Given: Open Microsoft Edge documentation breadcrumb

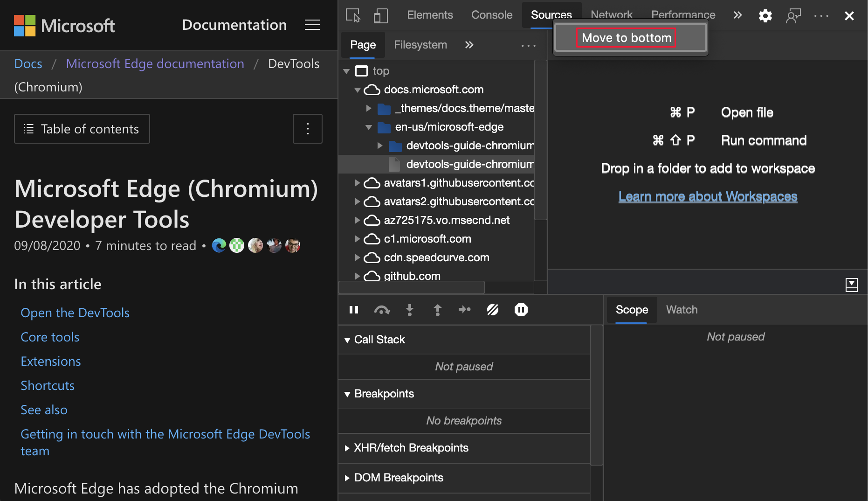Looking at the screenshot, I should 155,63.
